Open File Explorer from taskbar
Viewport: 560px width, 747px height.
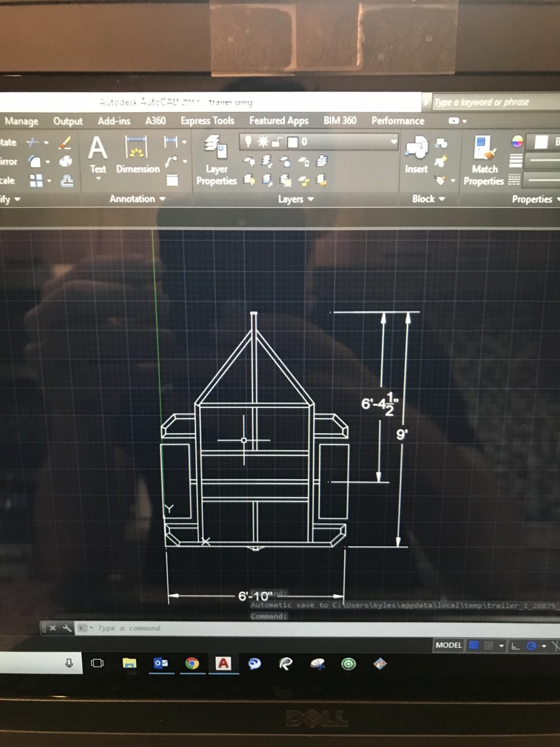[x=129, y=664]
